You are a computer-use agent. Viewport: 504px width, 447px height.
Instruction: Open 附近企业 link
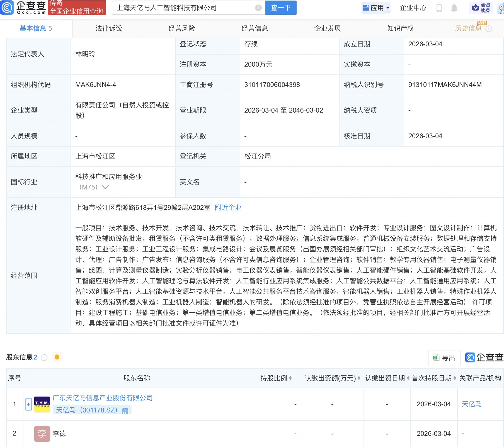[x=228, y=208]
